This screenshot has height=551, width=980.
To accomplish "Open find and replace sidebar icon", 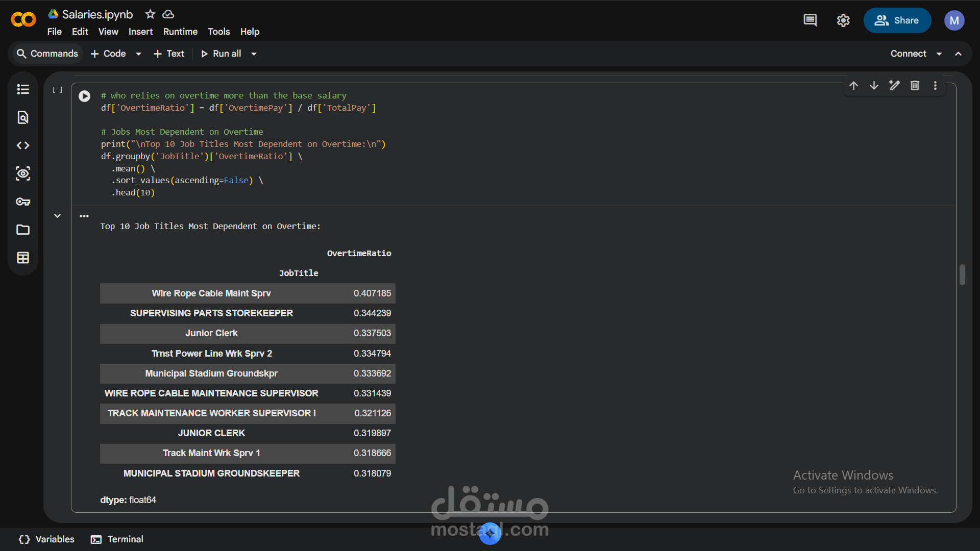I will click(x=23, y=117).
